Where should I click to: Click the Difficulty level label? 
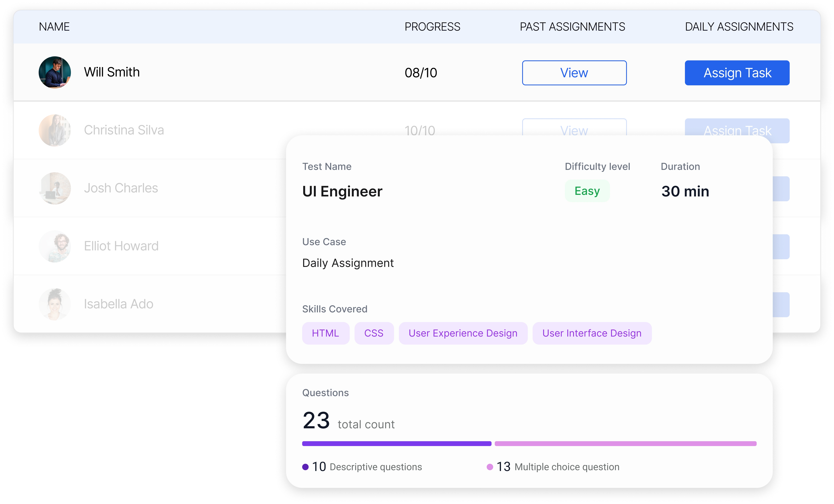click(x=597, y=166)
